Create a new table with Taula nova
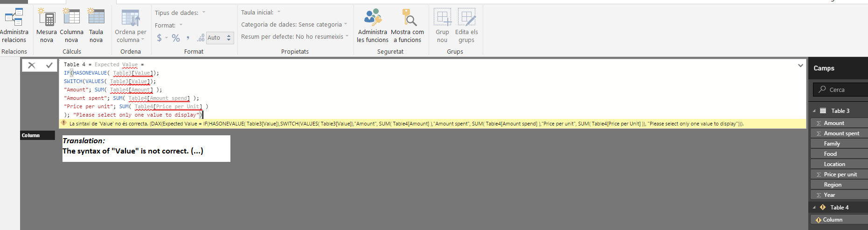This screenshot has width=868, height=230. [96, 26]
